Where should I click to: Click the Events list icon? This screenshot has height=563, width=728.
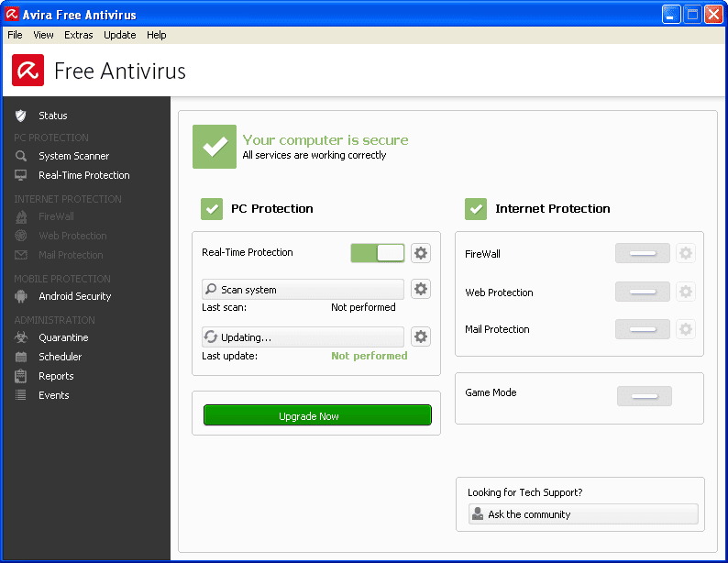[20, 395]
